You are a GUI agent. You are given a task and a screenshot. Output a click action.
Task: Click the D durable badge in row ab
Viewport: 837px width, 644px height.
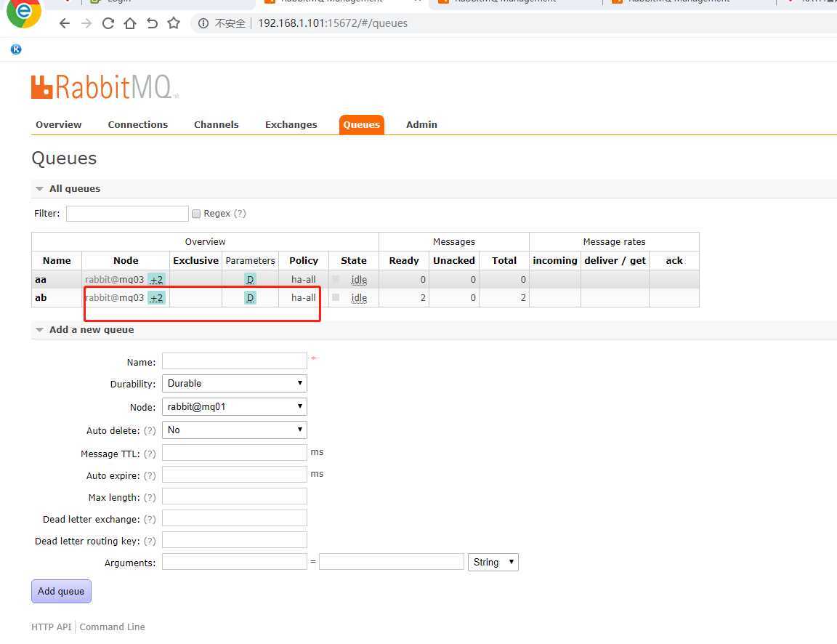coord(250,297)
